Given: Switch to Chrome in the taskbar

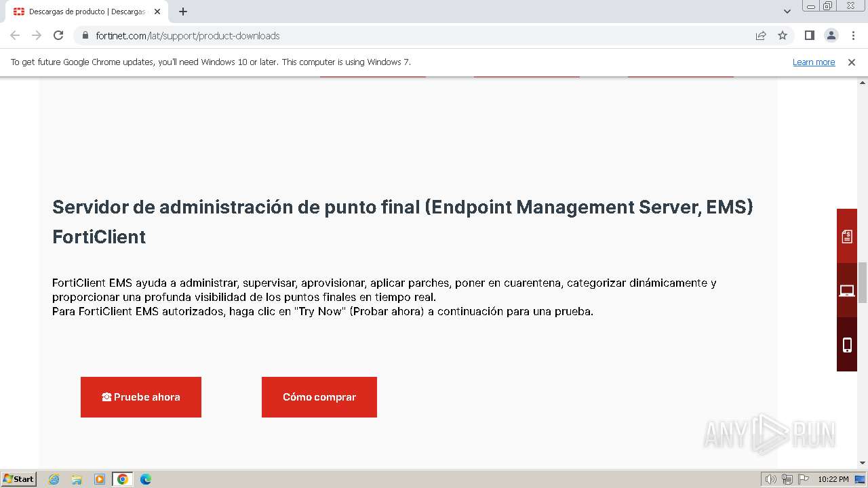Looking at the screenshot, I should (123, 479).
